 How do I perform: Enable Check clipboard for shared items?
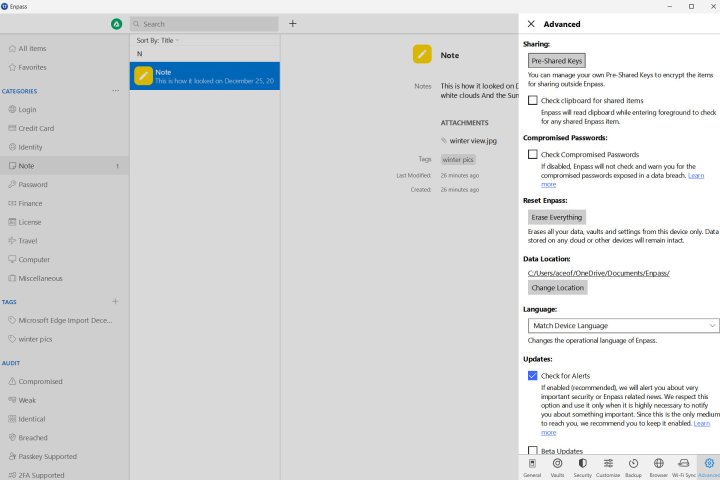[x=533, y=101]
